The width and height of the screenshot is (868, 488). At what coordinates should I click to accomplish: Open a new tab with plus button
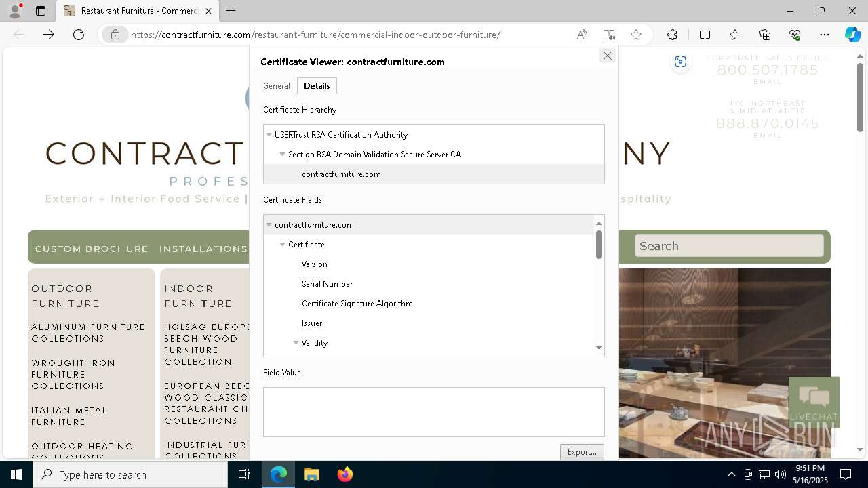(x=231, y=11)
